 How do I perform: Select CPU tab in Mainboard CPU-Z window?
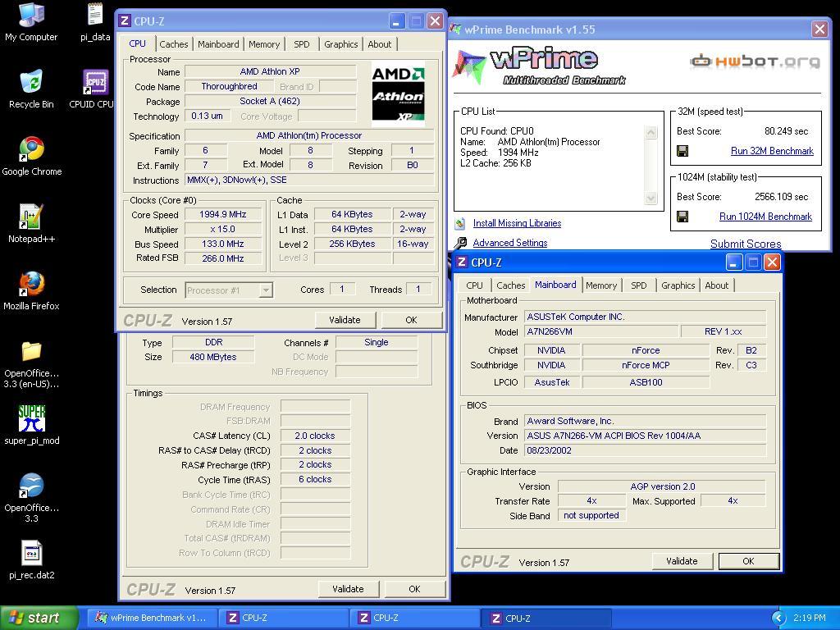tap(474, 285)
